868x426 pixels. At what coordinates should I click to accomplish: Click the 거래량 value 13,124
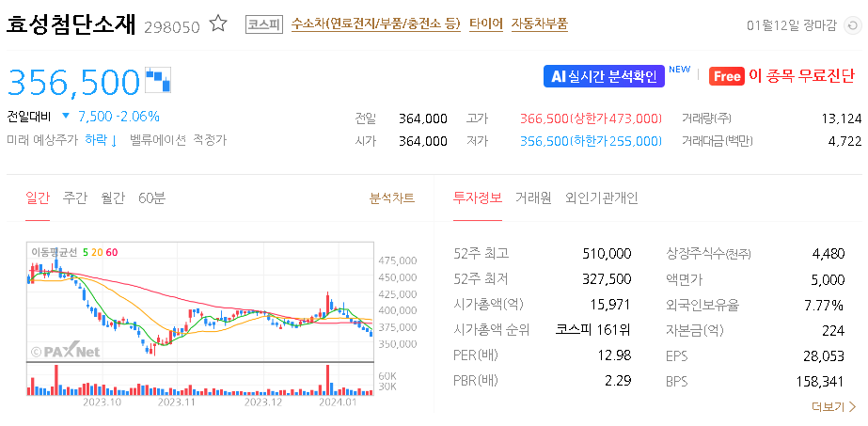[842, 118]
